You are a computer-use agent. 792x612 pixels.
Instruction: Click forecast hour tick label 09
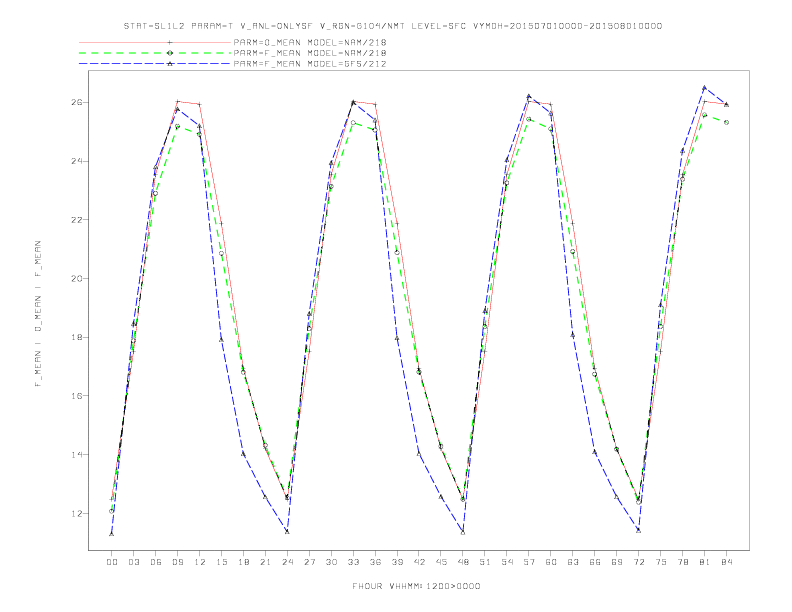(177, 562)
